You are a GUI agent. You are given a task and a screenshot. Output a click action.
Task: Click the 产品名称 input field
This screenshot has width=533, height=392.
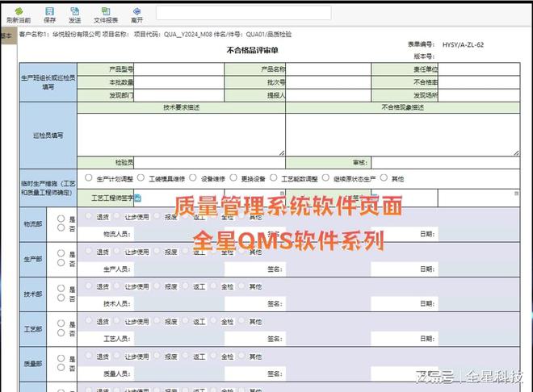[x=328, y=69]
